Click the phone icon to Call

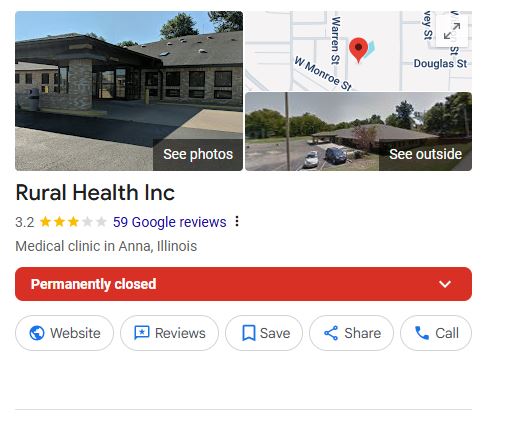[422, 333]
